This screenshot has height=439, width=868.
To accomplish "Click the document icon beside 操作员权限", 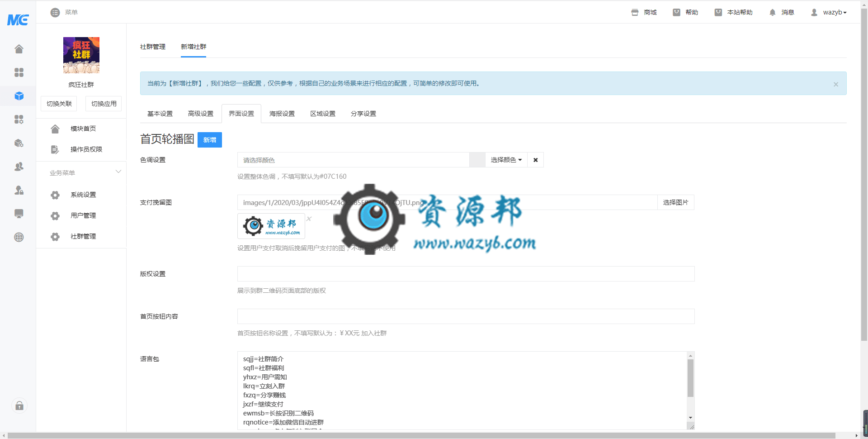I will tap(55, 150).
